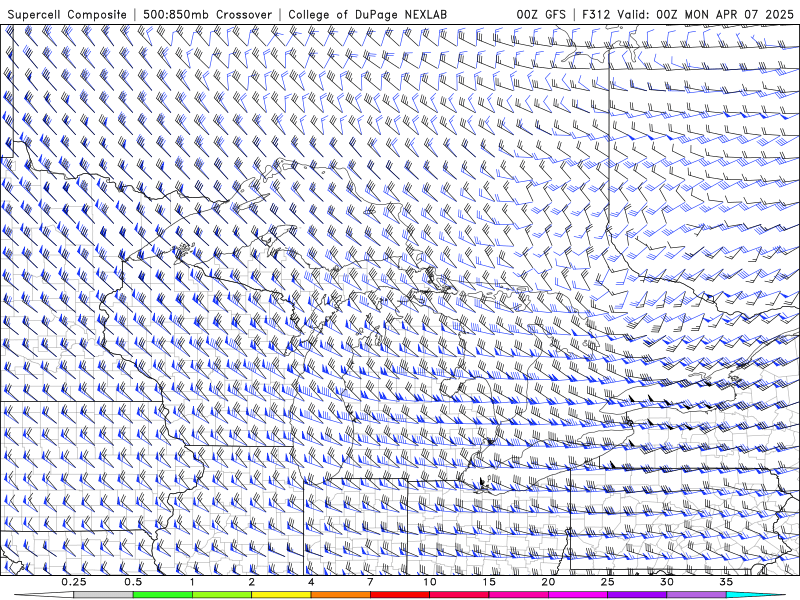Click the '00Z GFS' model run label

pos(541,15)
